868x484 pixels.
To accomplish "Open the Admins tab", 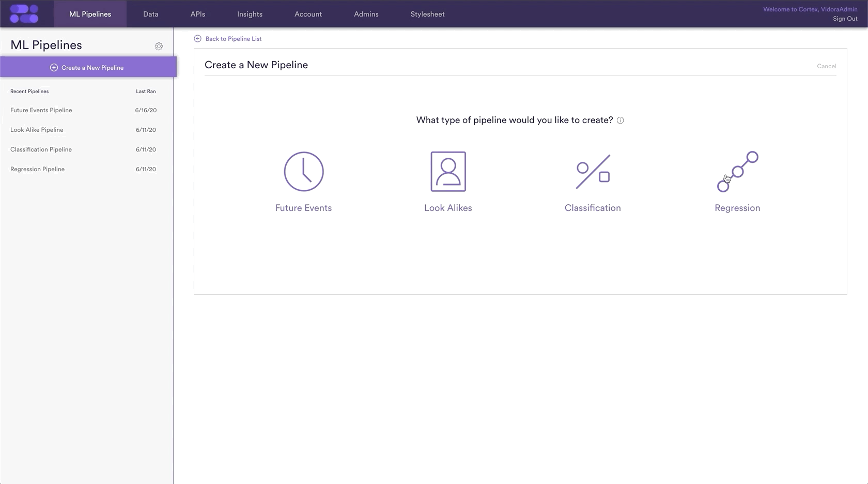I will (366, 14).
